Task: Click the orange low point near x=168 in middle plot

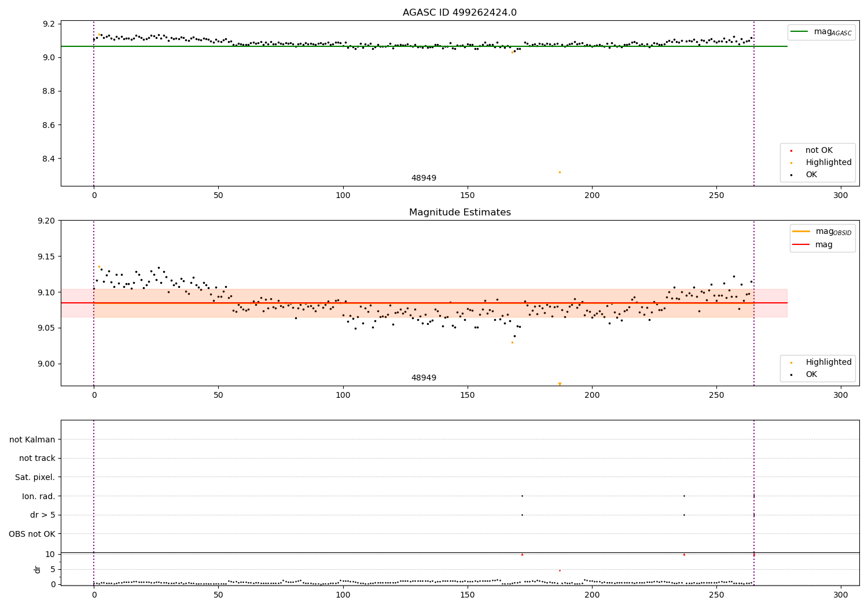Action: 512,342
